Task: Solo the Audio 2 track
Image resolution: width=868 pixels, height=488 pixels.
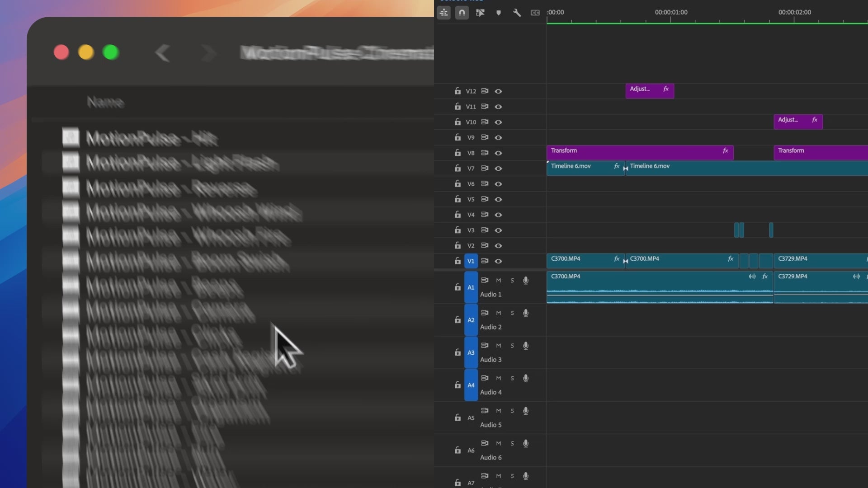Action: coord(512,313)
